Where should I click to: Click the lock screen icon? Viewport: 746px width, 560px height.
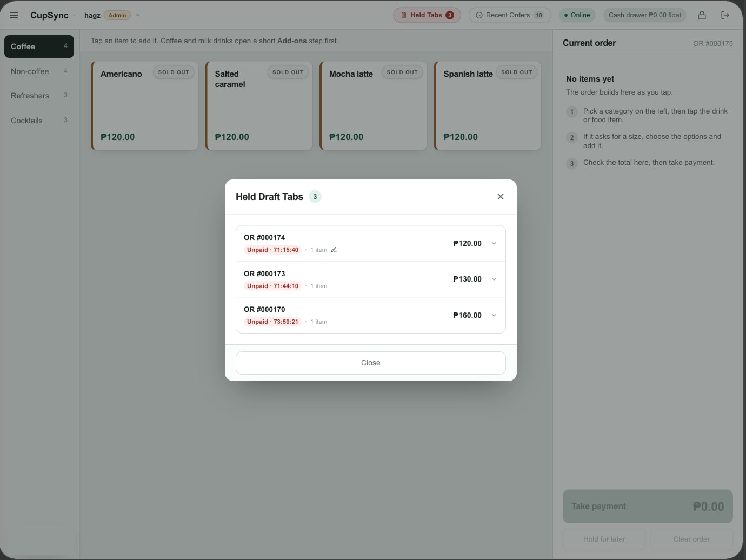[702, 15]
